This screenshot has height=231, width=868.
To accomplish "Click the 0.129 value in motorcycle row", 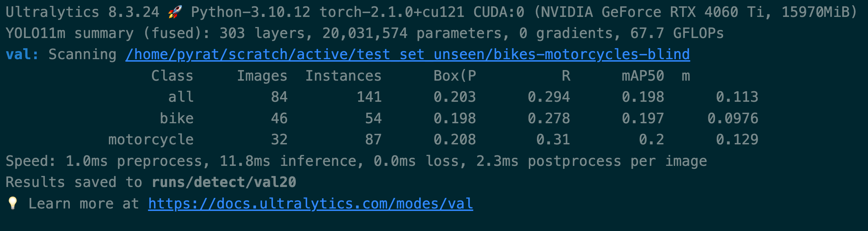I will click(x=737, y=140).
